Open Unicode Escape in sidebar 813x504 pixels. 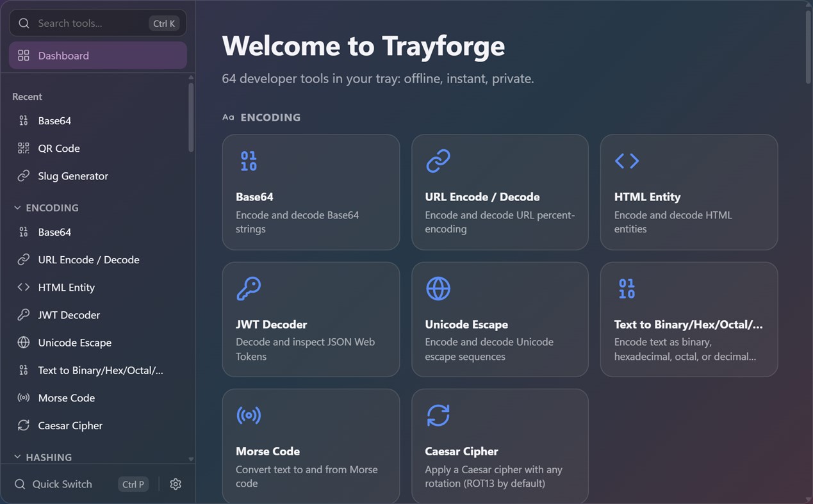point(98,343)
